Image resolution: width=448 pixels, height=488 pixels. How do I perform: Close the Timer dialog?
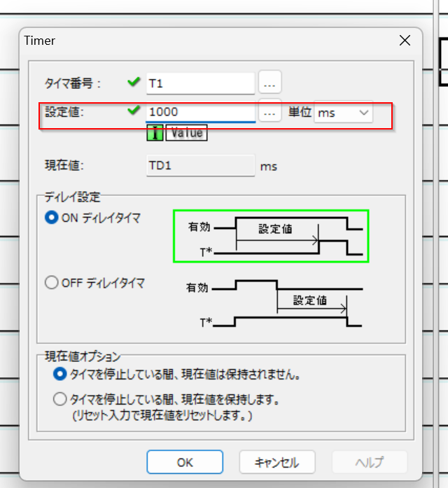405,41
